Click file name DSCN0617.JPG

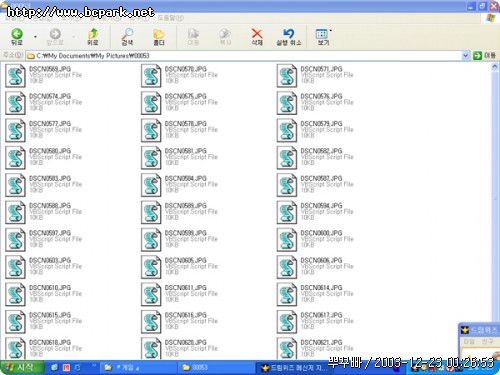point(321,315)
